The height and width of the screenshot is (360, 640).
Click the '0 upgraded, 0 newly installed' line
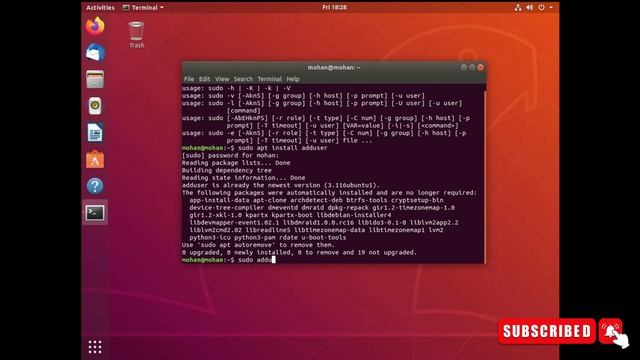299,252
